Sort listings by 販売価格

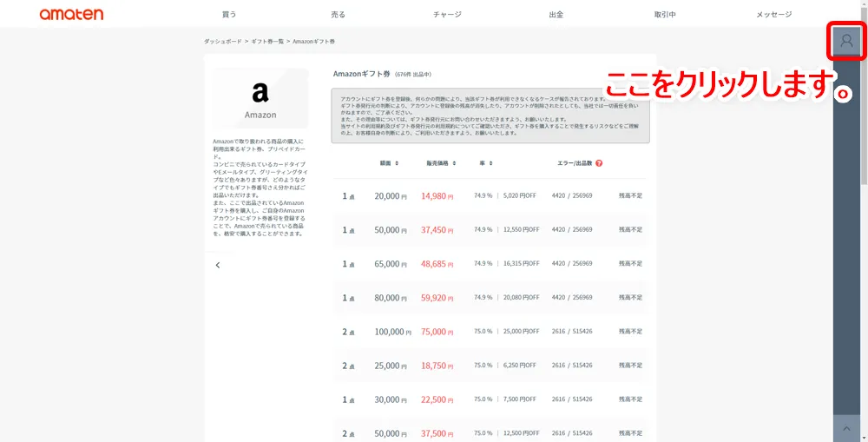(x=441, y=163)
